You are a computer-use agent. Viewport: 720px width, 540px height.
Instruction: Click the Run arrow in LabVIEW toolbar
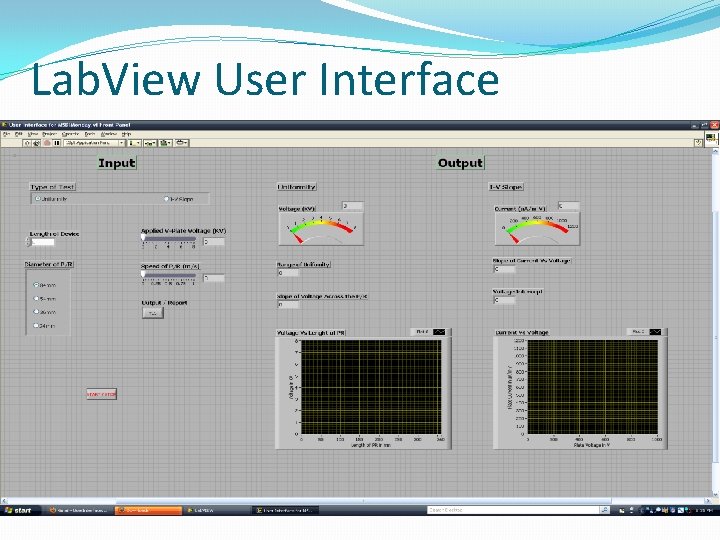tap(27, 143)
